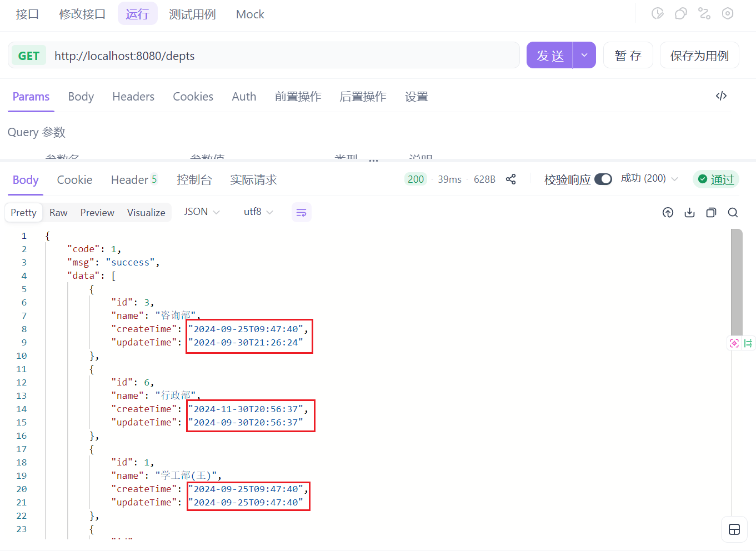Click the upload response icon
Image resolution: width=756 pixels, height=551 pixels.
tap(668, 212)
